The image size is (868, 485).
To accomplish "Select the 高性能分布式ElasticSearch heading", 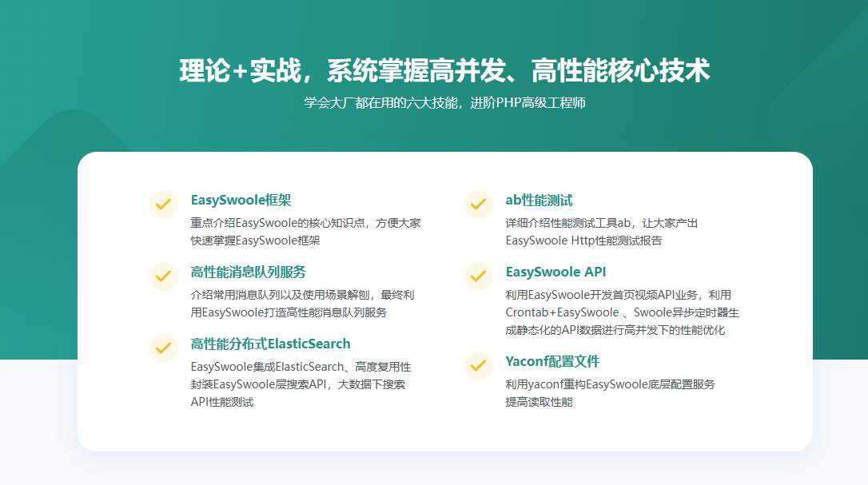I will tap(271, 344).
